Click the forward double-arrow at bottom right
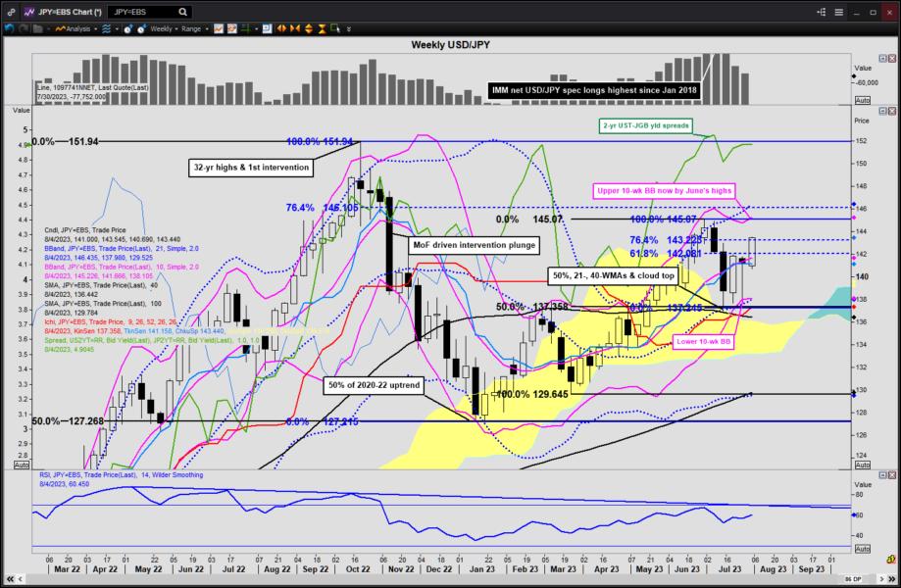Viewport: 901px width, 588px height. tap(891, 579)
